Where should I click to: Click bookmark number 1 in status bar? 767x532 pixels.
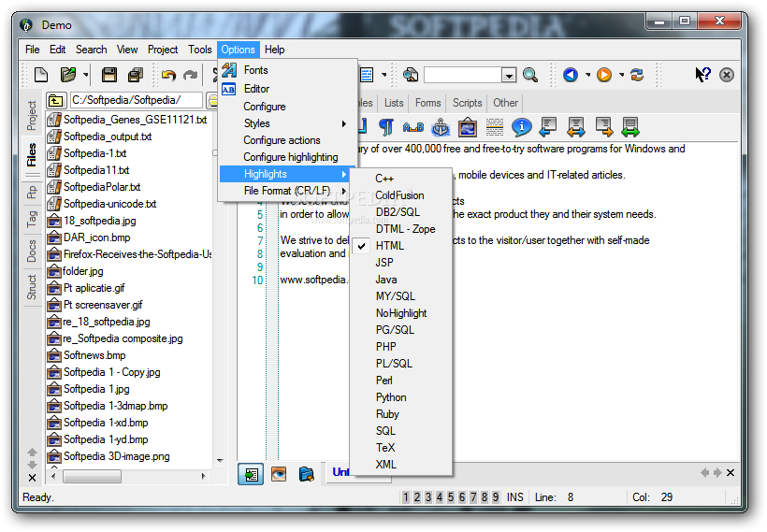point(406,497)
